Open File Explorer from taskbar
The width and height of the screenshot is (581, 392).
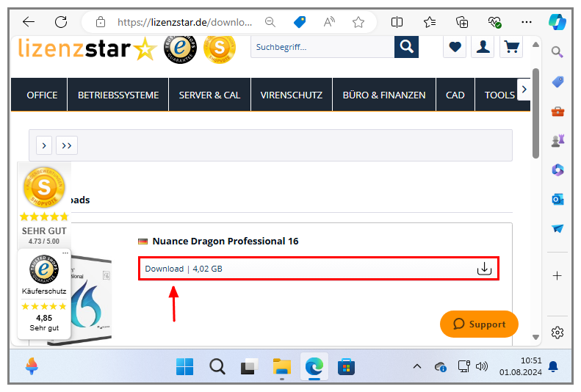[x=282, y=367]
